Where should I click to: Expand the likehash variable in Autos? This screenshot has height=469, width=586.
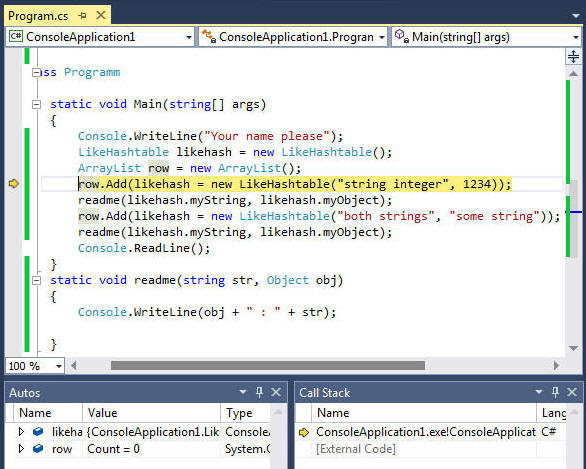pyautogui.click(x=21, y=432)
